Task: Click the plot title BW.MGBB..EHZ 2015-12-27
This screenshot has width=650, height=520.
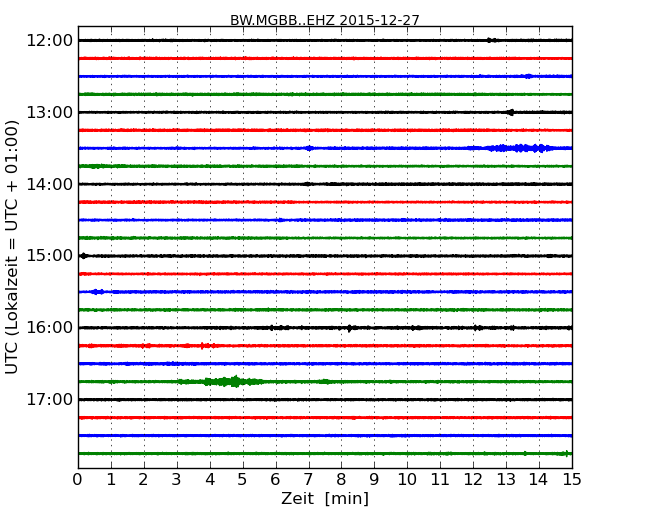Action: [x=325, y=20]
